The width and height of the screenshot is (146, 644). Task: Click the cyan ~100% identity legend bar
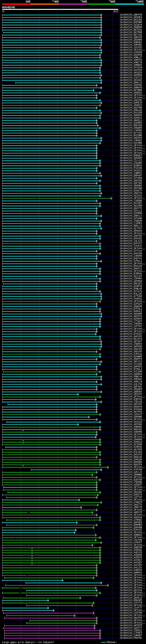(x=130, y=4)
